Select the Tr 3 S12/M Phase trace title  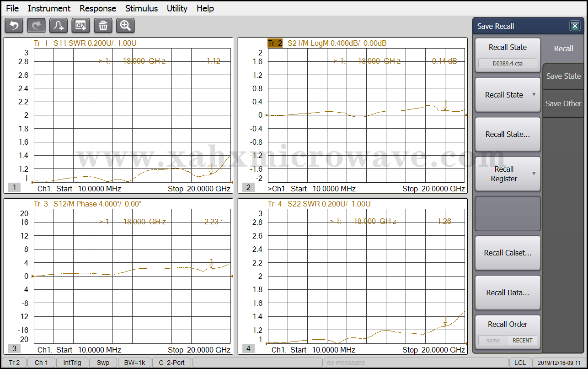pos(88,204)
